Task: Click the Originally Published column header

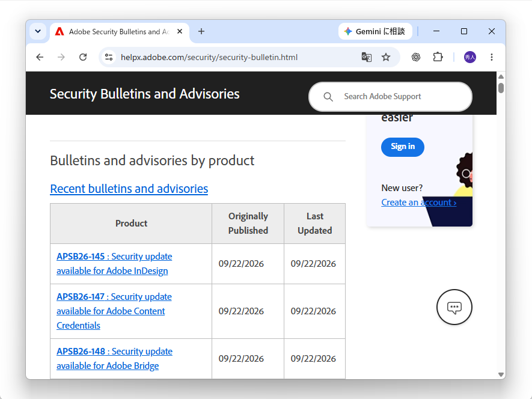Action: (x=248, y=224)
